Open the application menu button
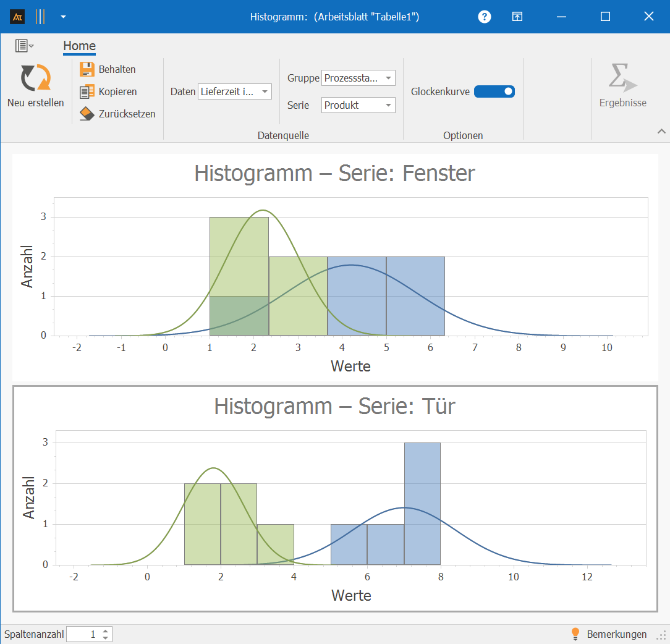670x644 pixels. pyautogui.click(x=24, y=46)
